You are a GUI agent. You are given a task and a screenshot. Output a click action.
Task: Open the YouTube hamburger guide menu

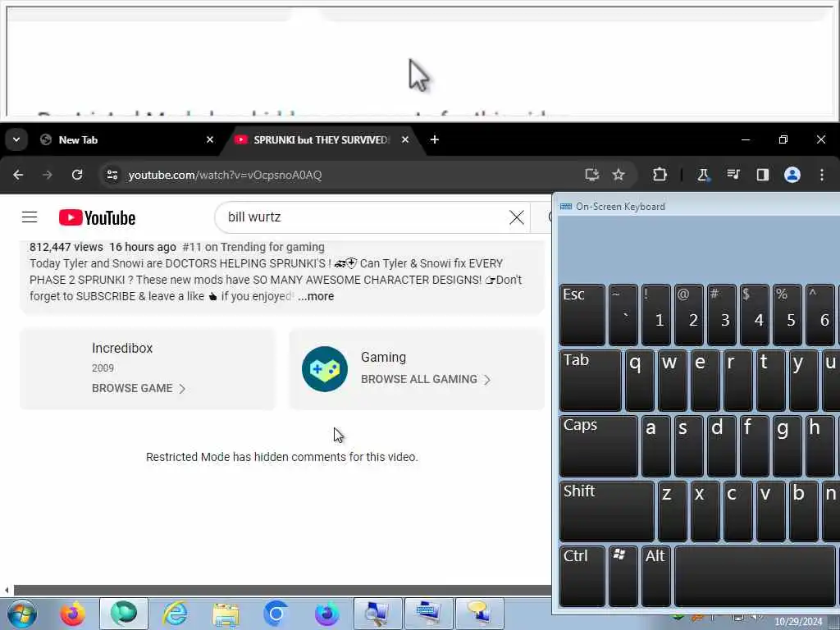pyautogui.click(x=30, y=217)
